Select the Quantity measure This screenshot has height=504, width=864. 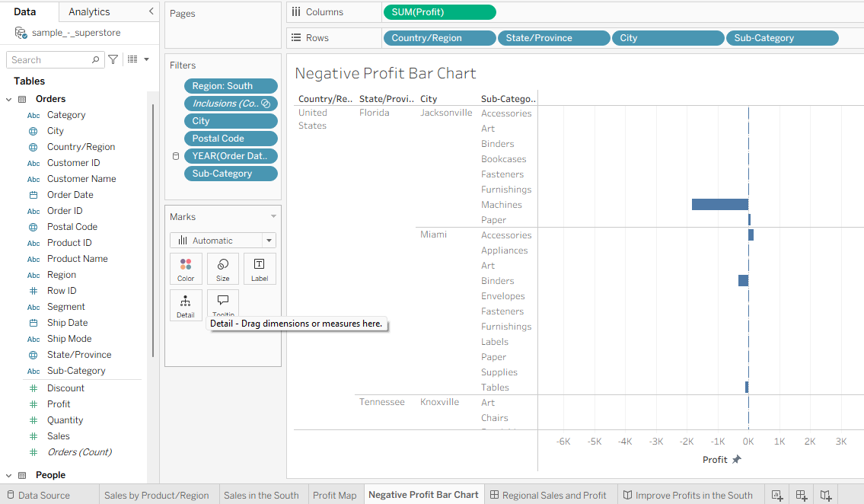(65, 420)
